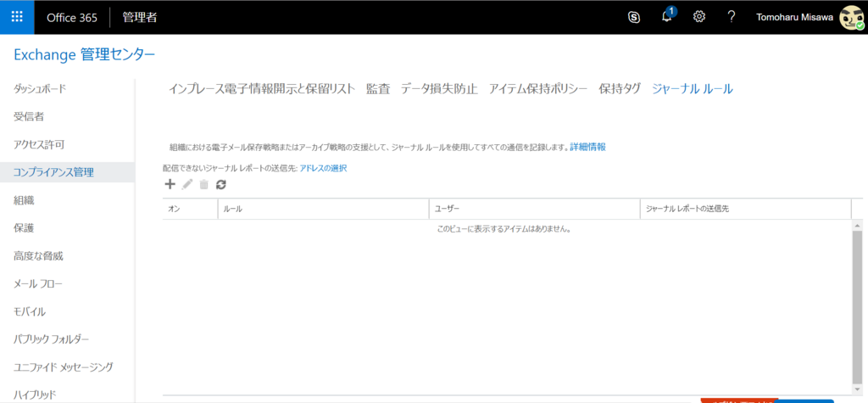The width and height of the screenshot is (868, 403).
Task: Sort by ジャーナル レポートの送信先 column header
Action: pos(745,209)
